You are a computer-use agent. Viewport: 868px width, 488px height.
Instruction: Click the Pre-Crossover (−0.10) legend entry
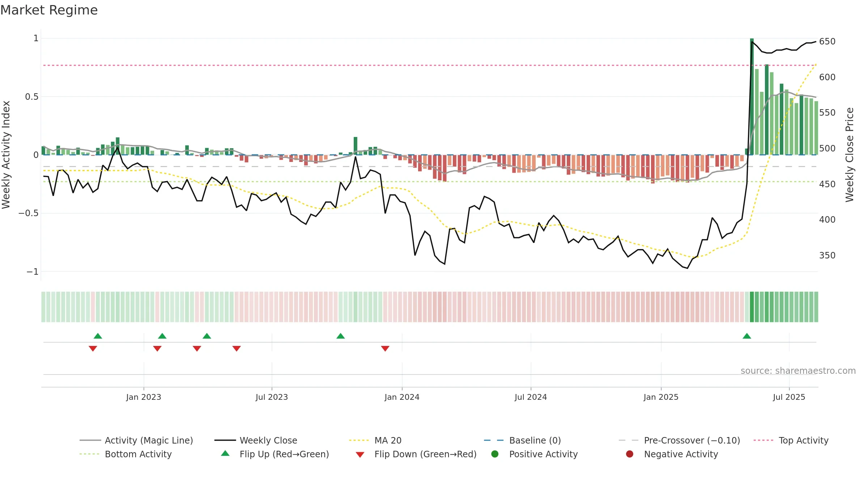[679, 440]
